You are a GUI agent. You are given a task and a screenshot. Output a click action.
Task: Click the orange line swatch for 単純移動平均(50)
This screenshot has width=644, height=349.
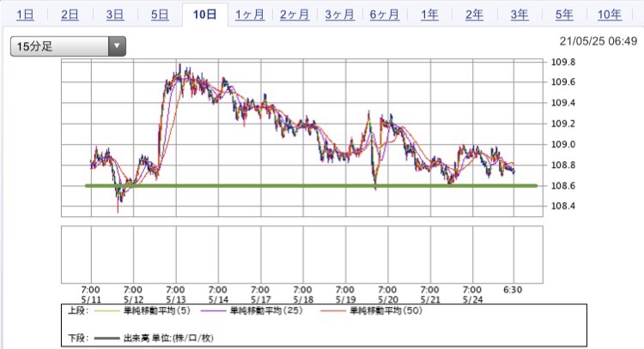point(332,311)
